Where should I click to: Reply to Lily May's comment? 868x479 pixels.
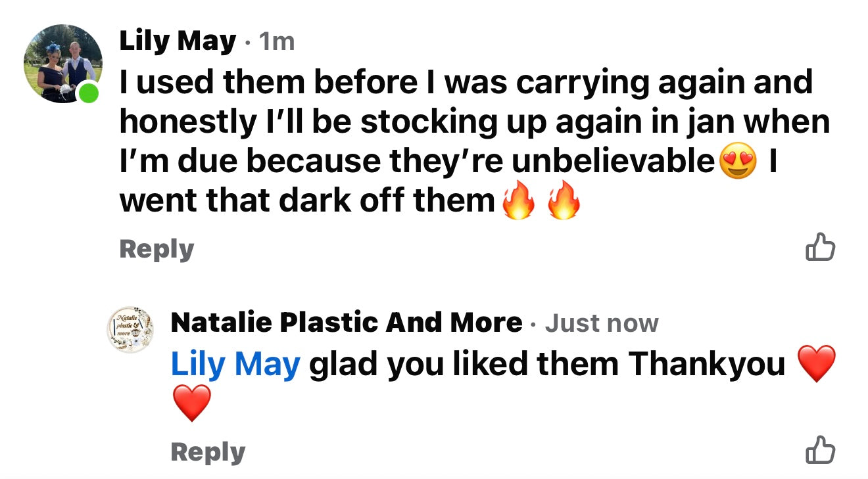click(157, 249)
